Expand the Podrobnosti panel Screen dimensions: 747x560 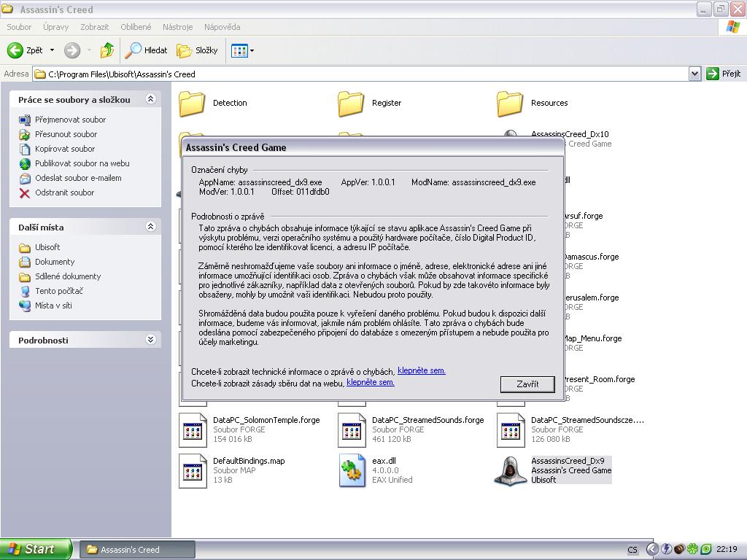click(x=150, y=340)
